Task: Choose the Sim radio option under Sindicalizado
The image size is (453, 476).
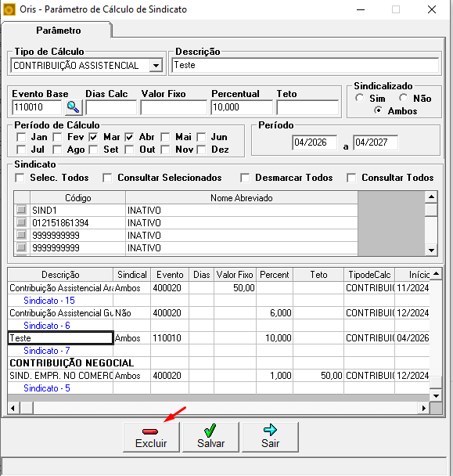Action: coord(360,98)
